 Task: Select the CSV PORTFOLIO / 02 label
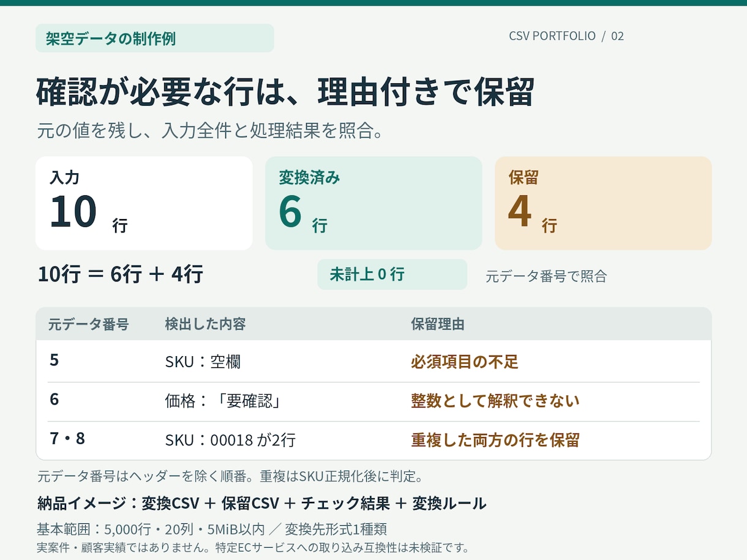click(x=566, y=36)
